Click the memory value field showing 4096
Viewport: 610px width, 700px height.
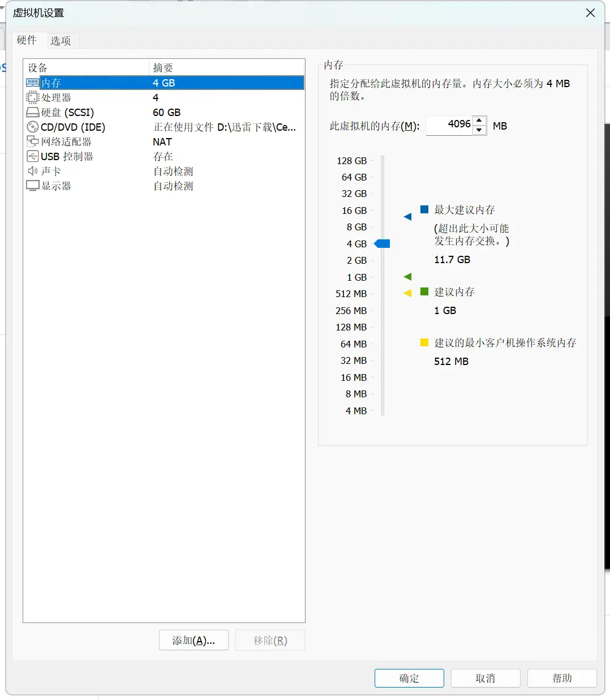point(450,125)
